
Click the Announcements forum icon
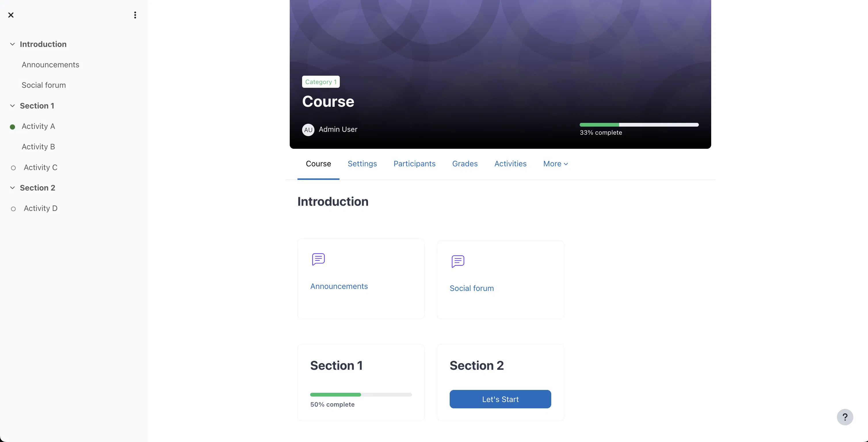click(318, 259)
